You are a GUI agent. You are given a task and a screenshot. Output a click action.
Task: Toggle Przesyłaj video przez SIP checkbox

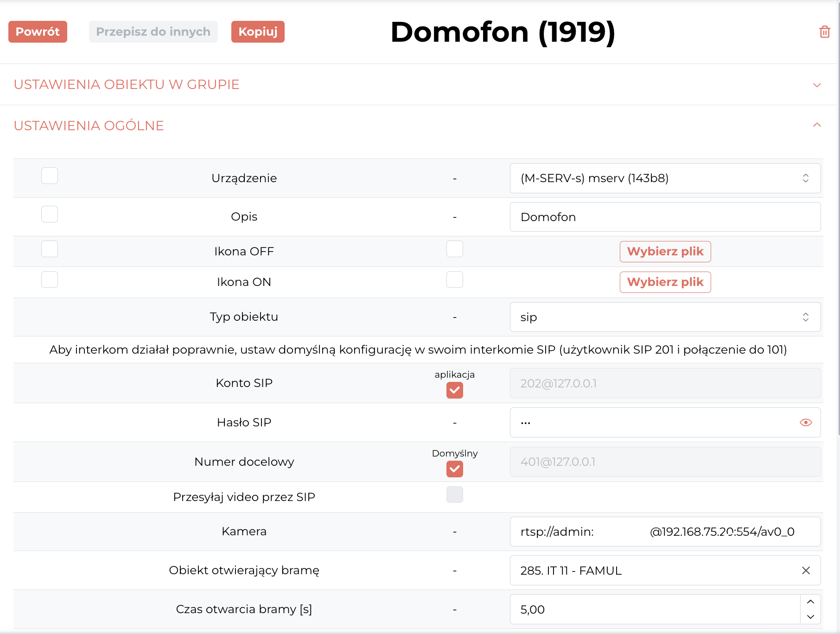tap(455, 495)
